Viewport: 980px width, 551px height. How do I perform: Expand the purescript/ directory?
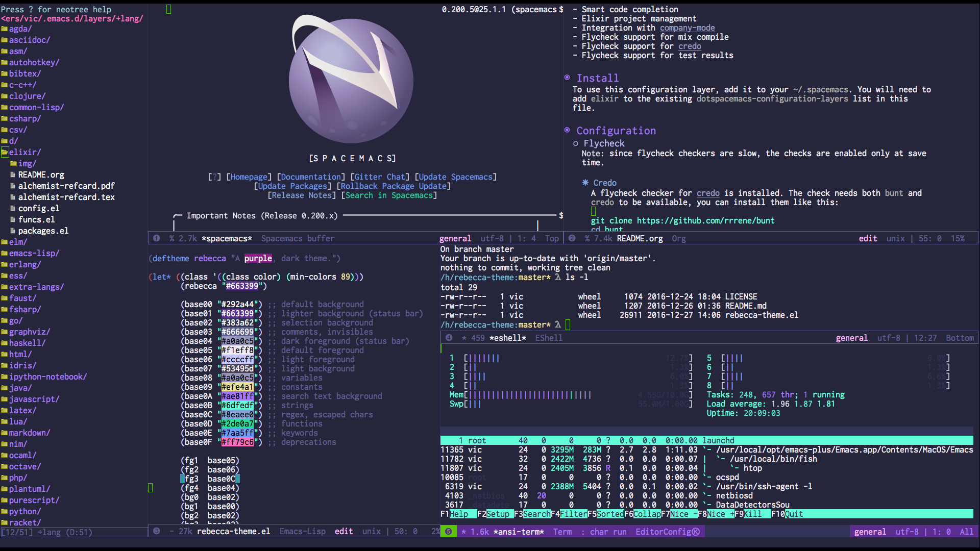[x=34, y=500]
